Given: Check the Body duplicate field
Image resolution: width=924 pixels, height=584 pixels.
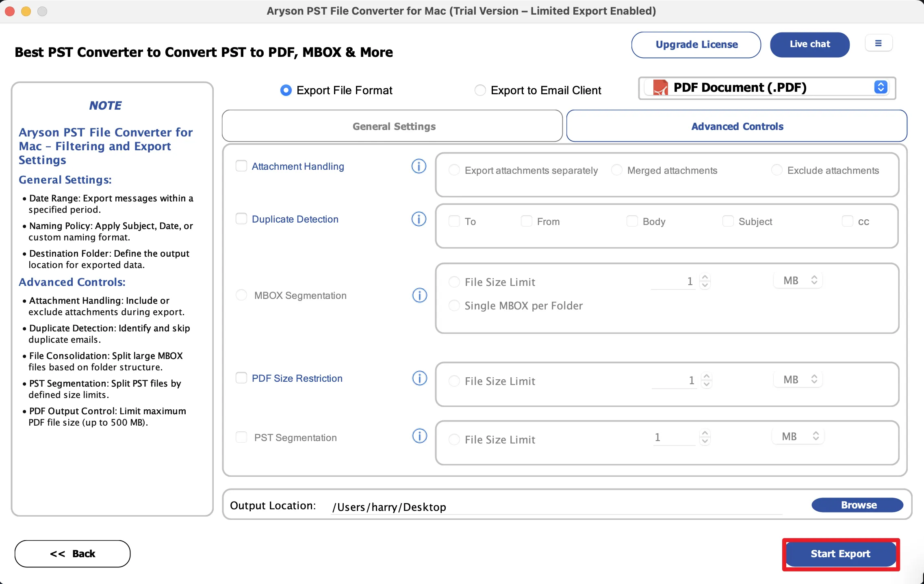Looking at the screenshot, I should (632, 221).
